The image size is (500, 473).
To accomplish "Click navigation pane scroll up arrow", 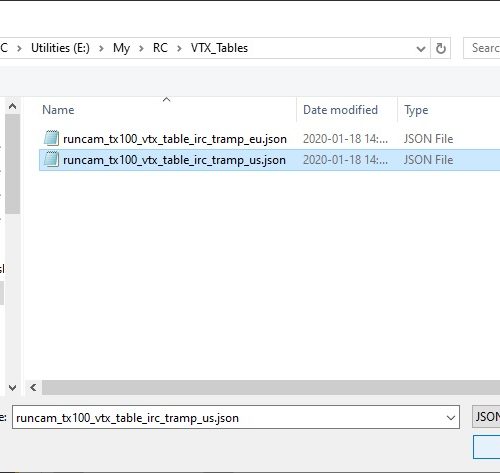I will (13, 106).
